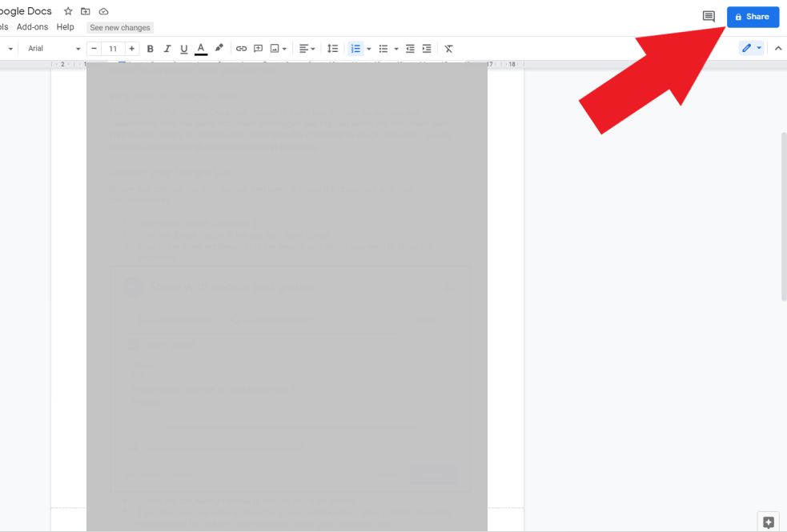This screenshot has width=787, height=532.
Task: Enable center alignment from align options
Action: [x=304, y=48]
